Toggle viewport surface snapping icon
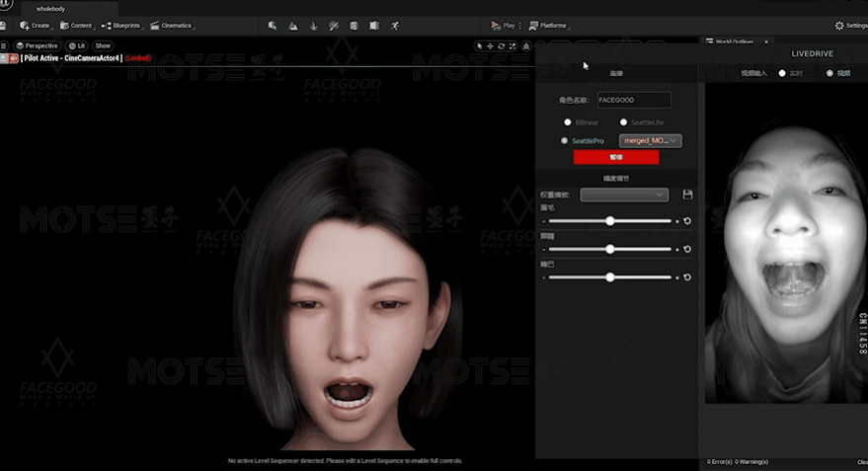The width and height of the screenshot is (868, 471). point(526,46)
